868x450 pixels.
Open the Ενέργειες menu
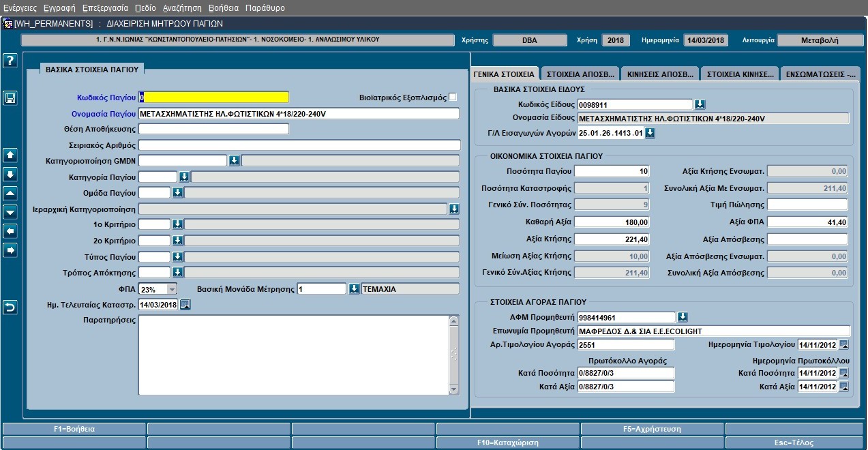[x=20, y=8]
